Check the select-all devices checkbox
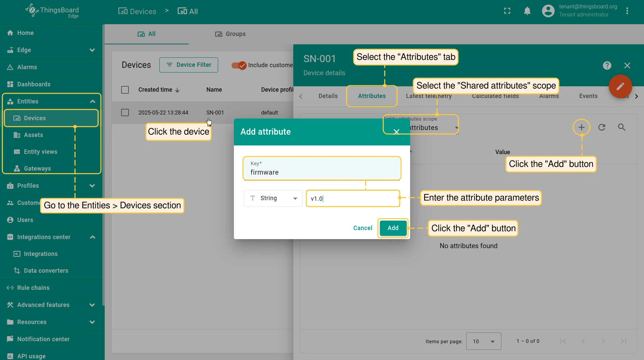Screen dimensions: 644x360 pos(125,90)
